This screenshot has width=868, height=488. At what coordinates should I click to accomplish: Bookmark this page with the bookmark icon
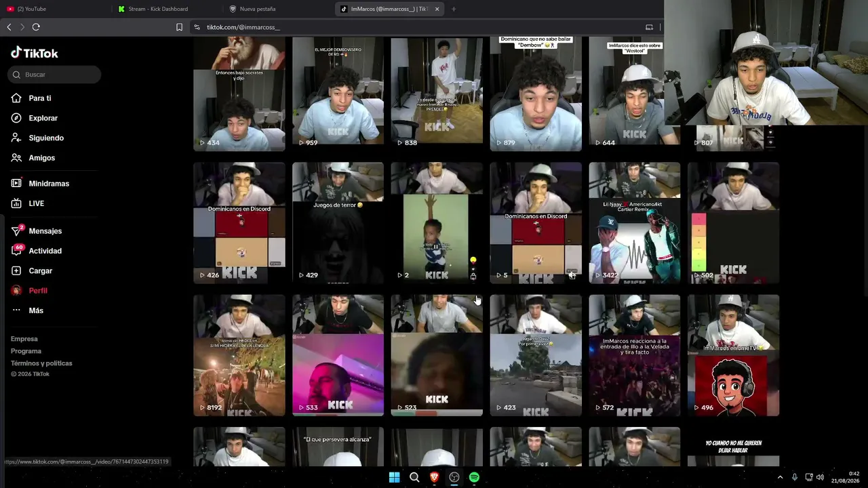tap(179, 27)
